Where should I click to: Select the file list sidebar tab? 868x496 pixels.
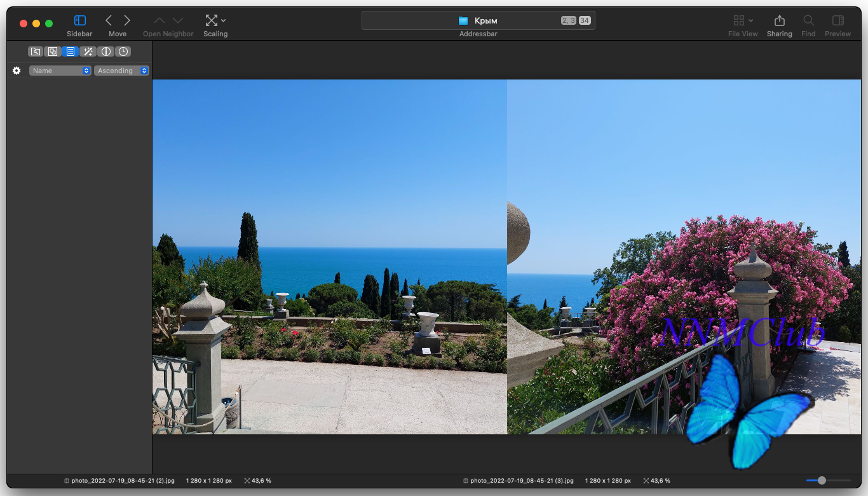[x=71, y=52]
